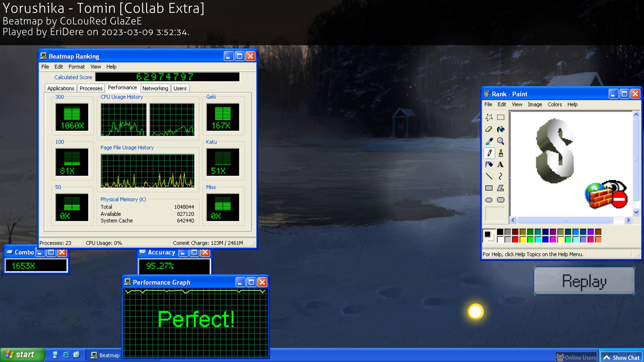Select the Airbrush spray tool
Screen dimensions: 644x362
(489, 164)
